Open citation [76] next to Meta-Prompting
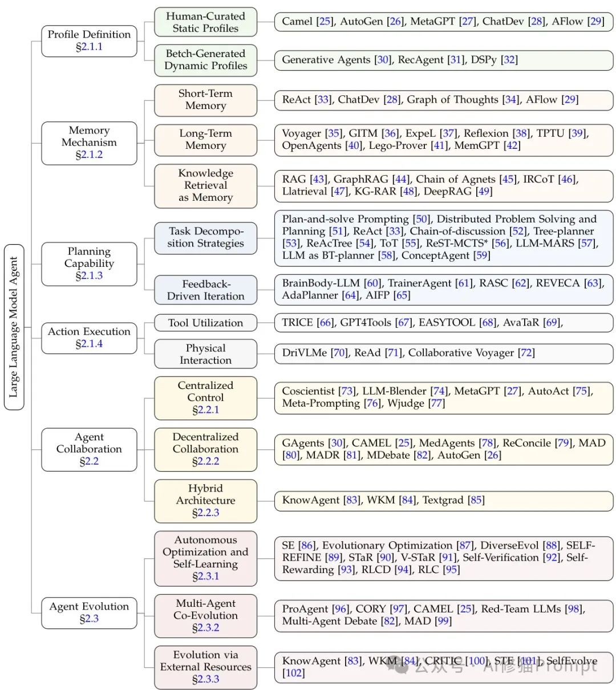 [x=372, y=403]
